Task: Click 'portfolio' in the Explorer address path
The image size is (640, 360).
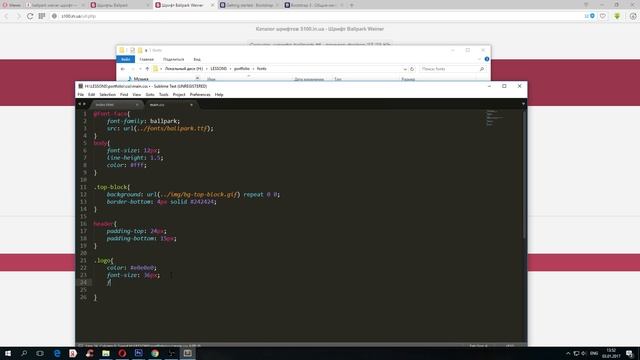Action: pyautogui.click(x=242, y=69)
